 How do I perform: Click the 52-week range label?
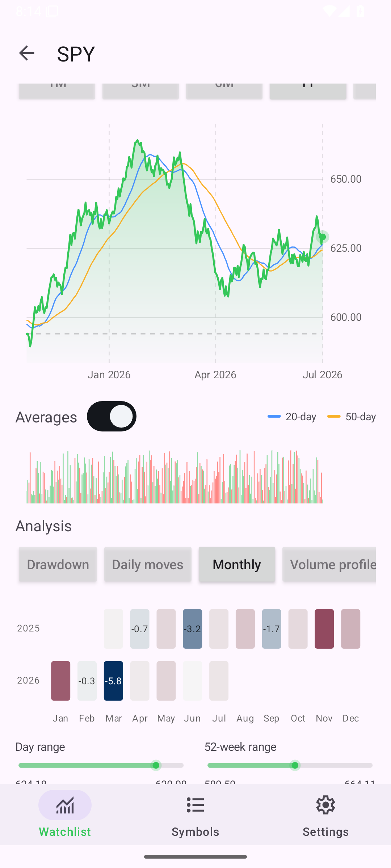point(240,747)
